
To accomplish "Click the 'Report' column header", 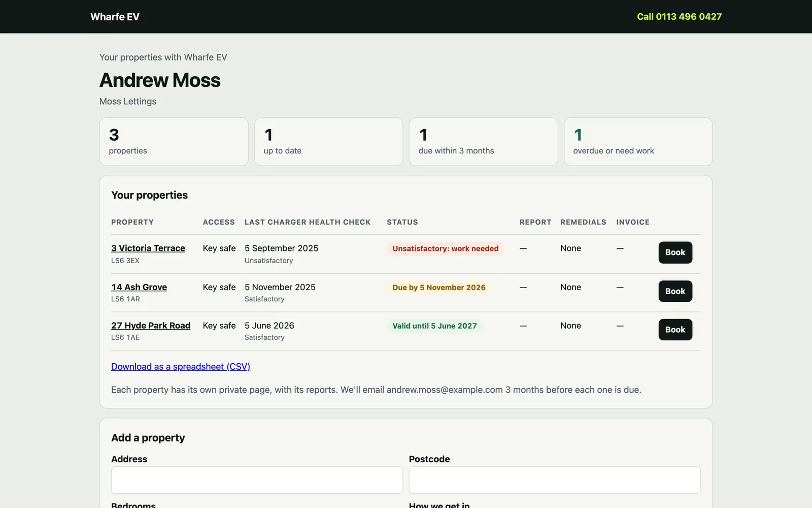I will coord(535,222).
